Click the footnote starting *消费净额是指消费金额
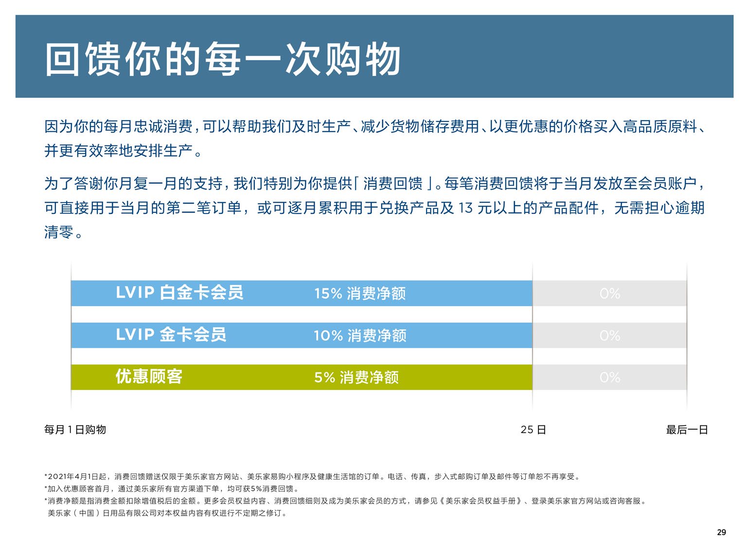 click(346, 501)
